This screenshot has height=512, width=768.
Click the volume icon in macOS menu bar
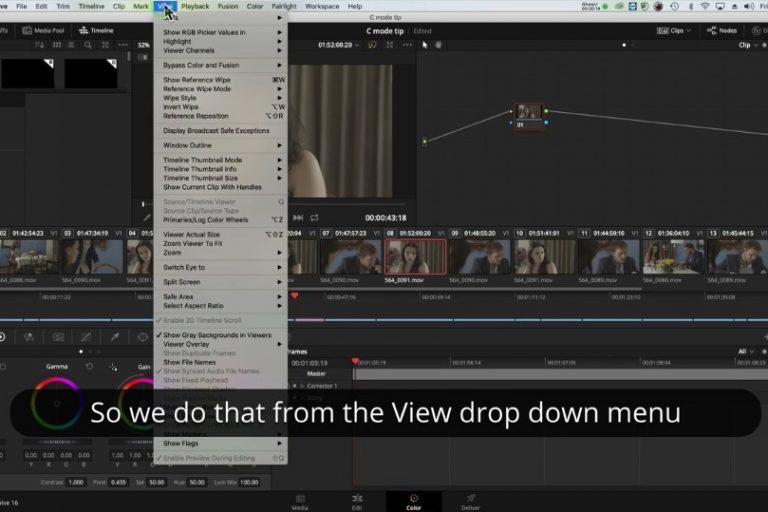[749, 6]
